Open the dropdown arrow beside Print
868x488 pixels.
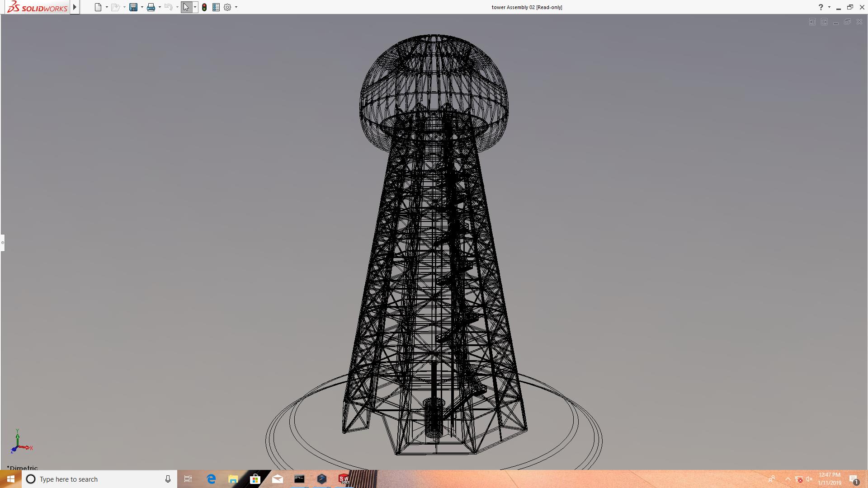(x=160, y=7)
